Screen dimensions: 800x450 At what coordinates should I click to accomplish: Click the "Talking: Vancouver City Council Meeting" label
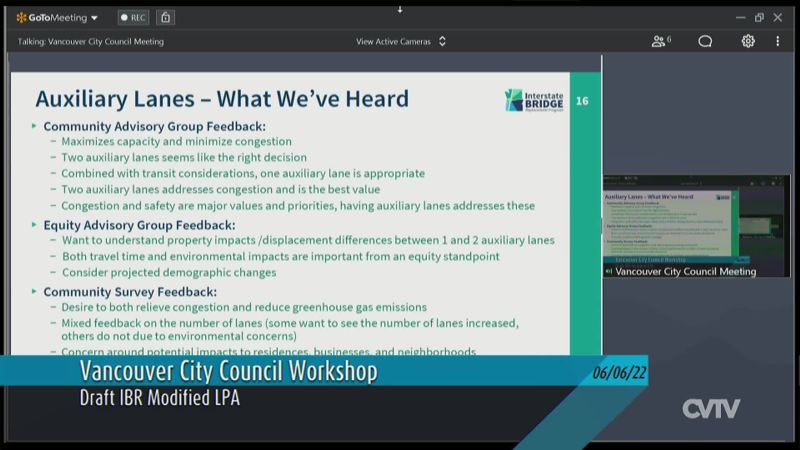click(91, 41)
